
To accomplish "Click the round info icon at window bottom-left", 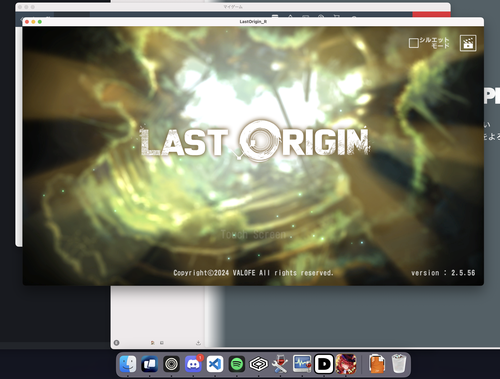I will click(116, 343).
